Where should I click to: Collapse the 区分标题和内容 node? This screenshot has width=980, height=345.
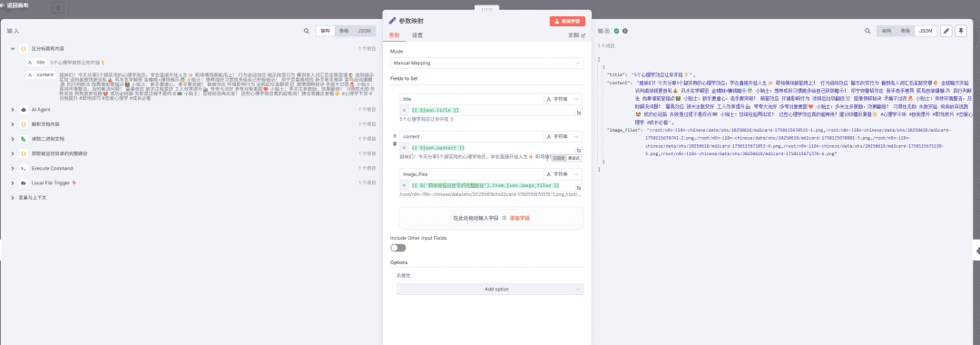13,48
